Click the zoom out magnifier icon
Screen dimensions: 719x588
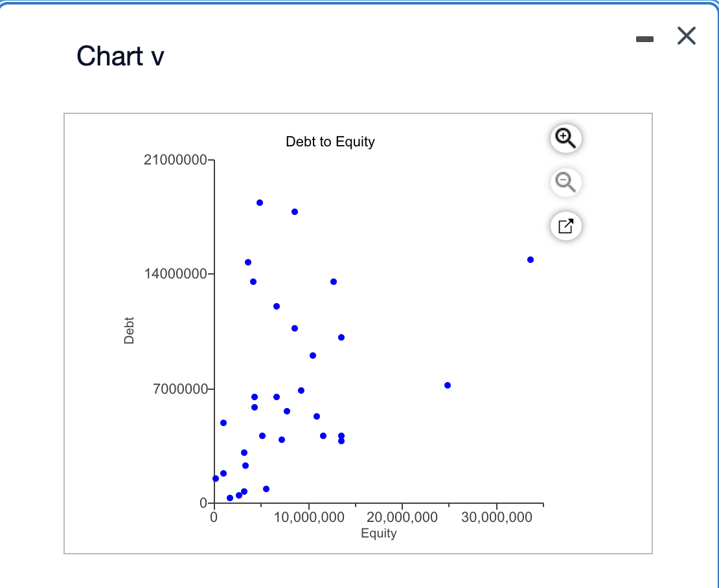565,183
